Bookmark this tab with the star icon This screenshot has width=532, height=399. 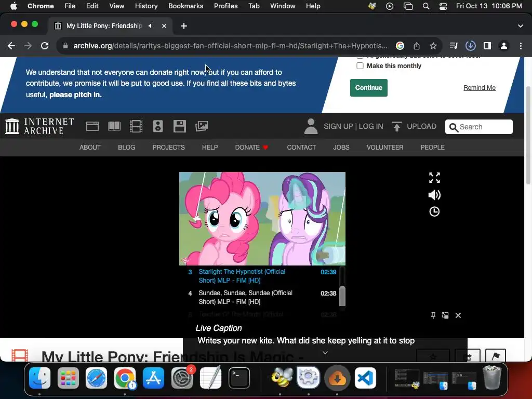click(x=433, y=46)
